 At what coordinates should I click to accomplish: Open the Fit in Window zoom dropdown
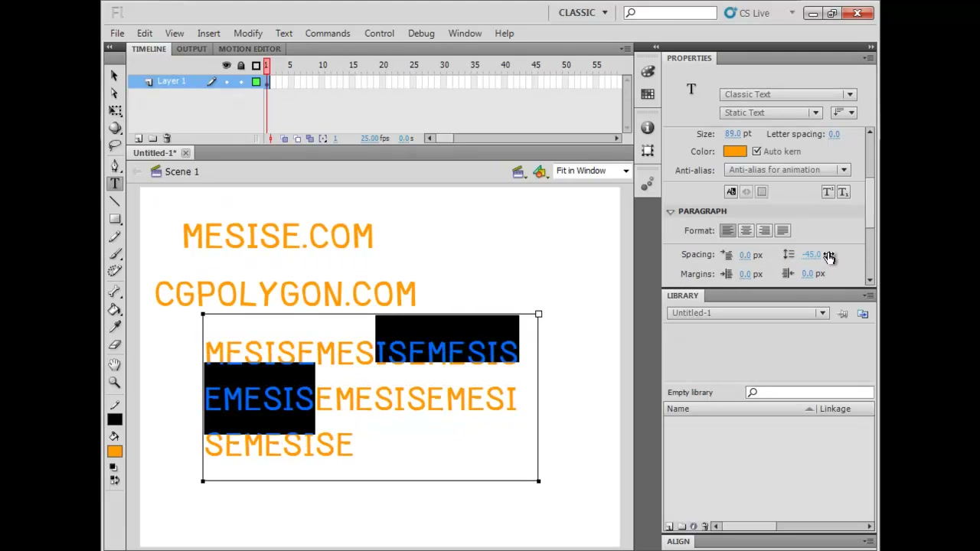[x=592, y=171]
